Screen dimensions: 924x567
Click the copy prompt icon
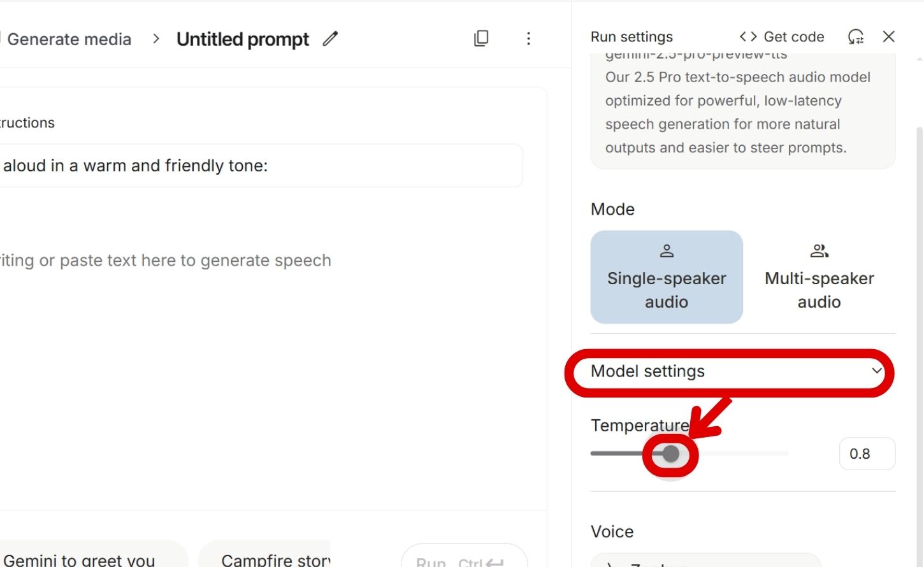tap(481, 38)
